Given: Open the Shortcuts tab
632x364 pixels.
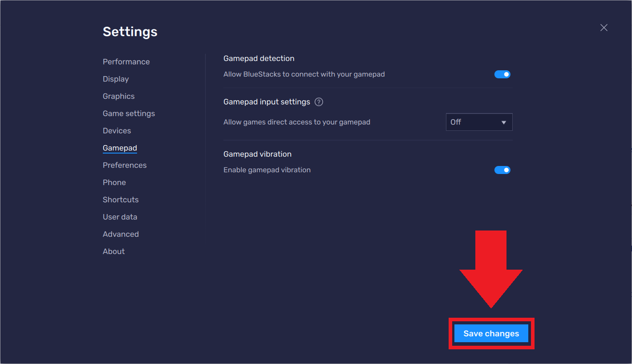Looking at the screenshot, I should (x=121, y=200).
